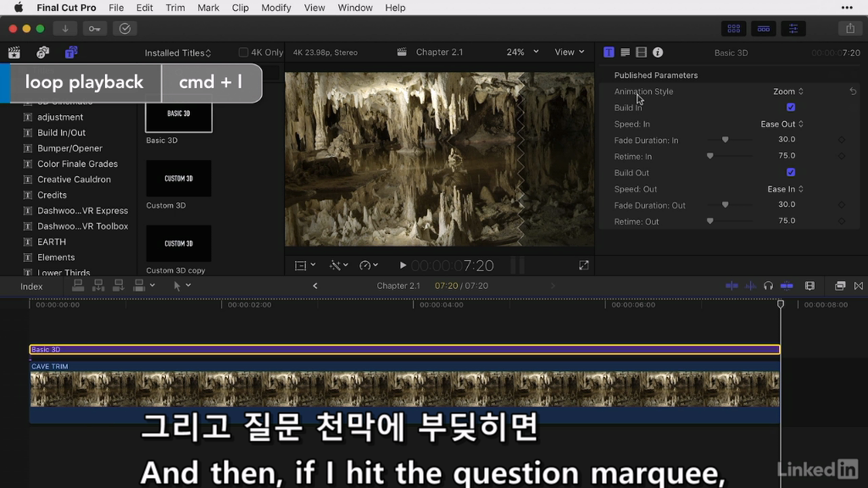This screenshot has height=488, width=868.
Task: Click the connect clip edit button
Action: (78, 285)
